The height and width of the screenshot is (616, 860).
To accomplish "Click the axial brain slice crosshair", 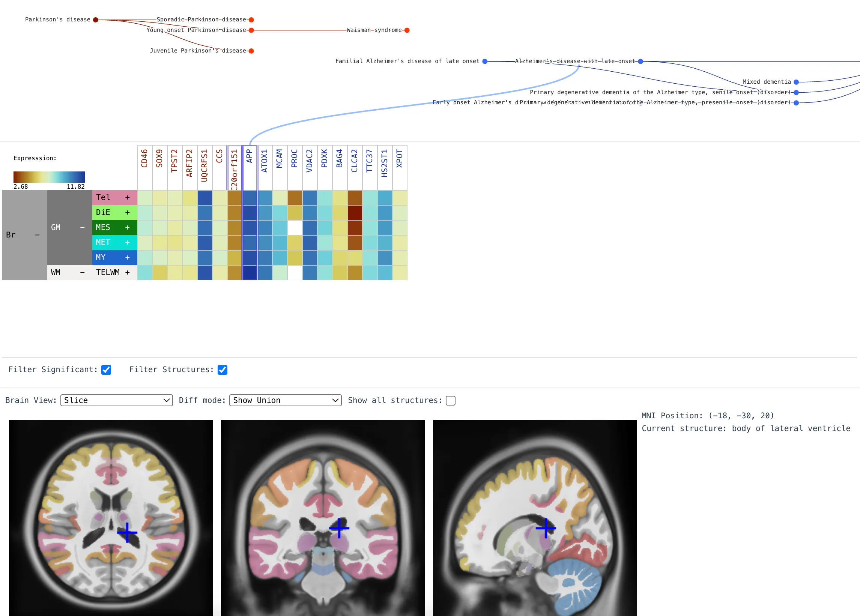I will point(127,533).
